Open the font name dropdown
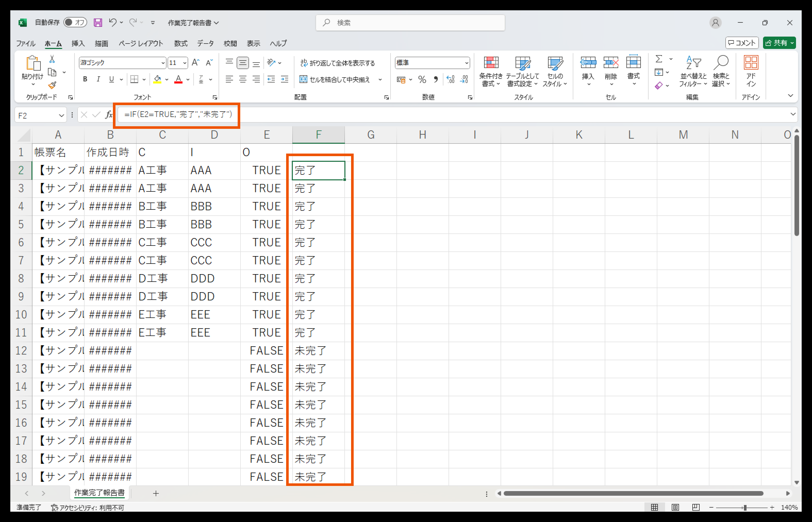812x522 pixels. [163, 63]
